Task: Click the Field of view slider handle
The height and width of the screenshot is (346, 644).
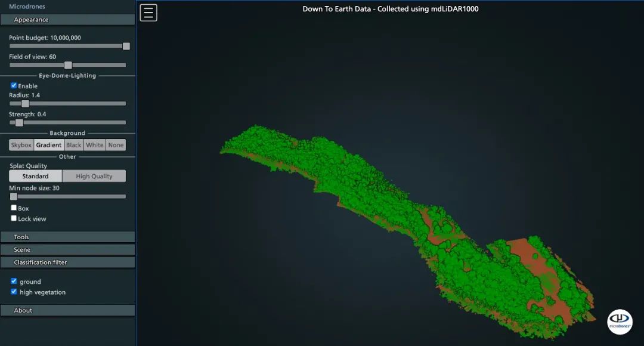Action: click(68, 65)
